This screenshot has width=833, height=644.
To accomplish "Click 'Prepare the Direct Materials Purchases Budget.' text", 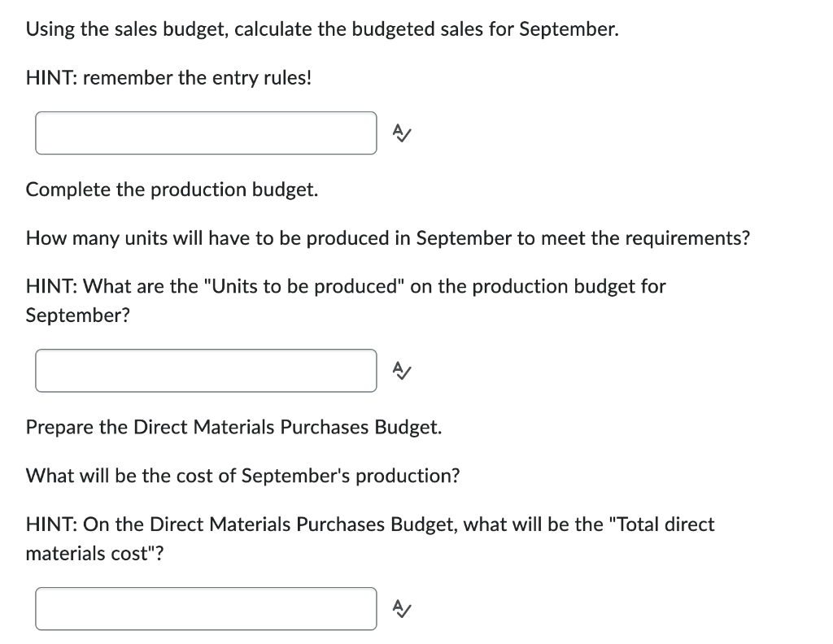I will click(233, 428).
